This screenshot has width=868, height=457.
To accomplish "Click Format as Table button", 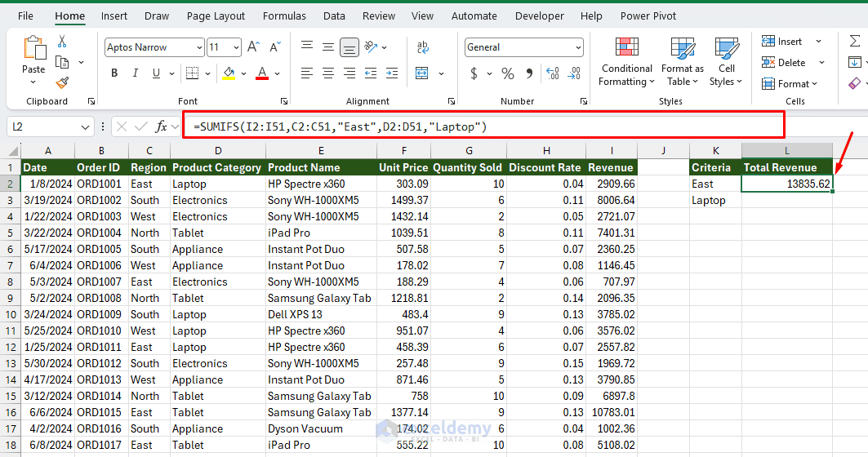I will click(683, 62).
